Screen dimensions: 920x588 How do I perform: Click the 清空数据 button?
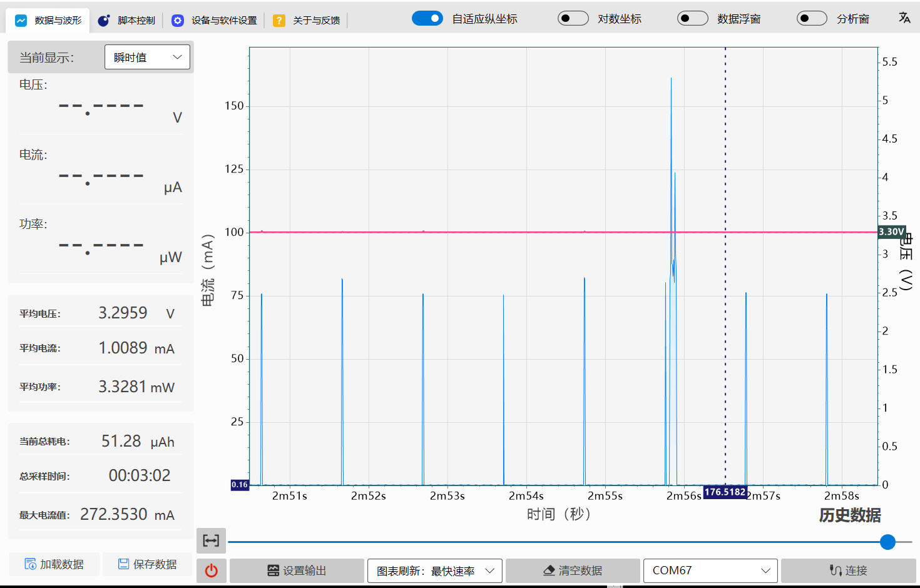pyautogui.click(x=573, y=570)
